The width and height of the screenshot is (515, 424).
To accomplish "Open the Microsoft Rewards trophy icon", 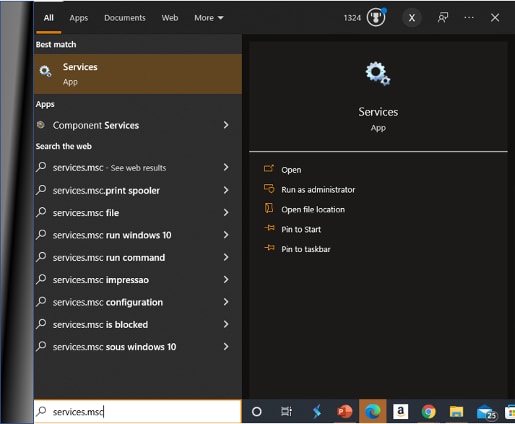I will pyautogui.click(x=376, y=17).
